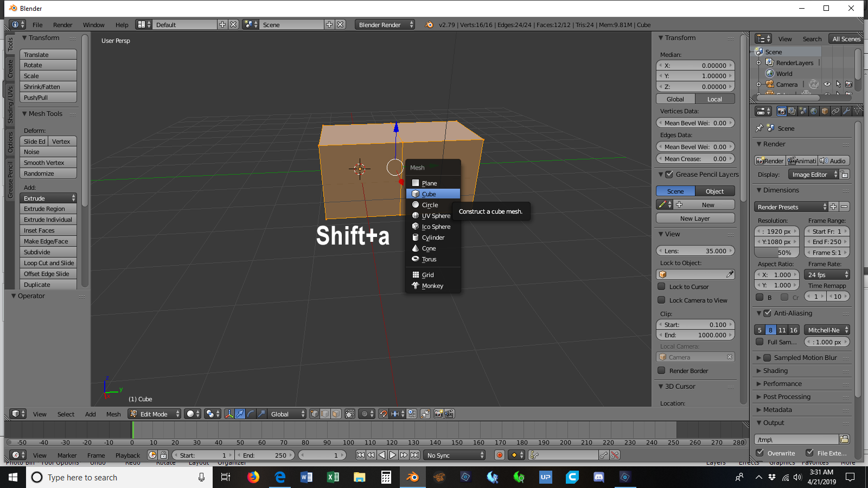Screen dimensions: 868x488
Task: Click the pin icon beside Scene in properties
Action: [x=759, y=129]
